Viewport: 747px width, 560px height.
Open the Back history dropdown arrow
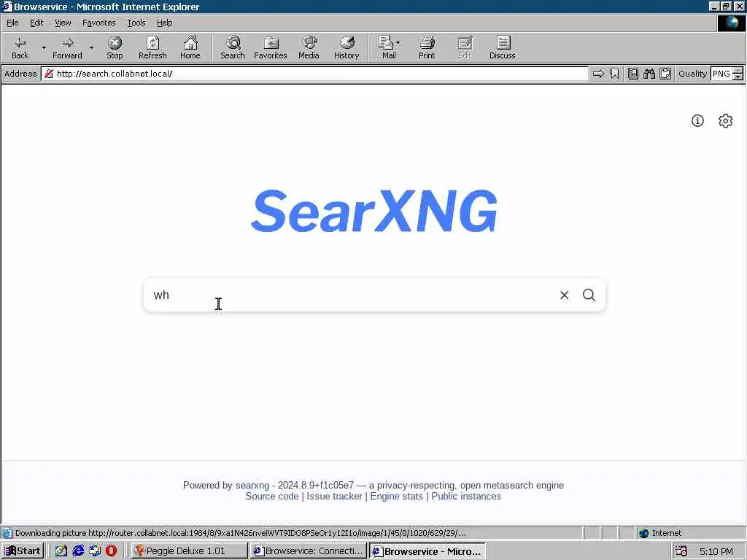(x=44, y=47)
